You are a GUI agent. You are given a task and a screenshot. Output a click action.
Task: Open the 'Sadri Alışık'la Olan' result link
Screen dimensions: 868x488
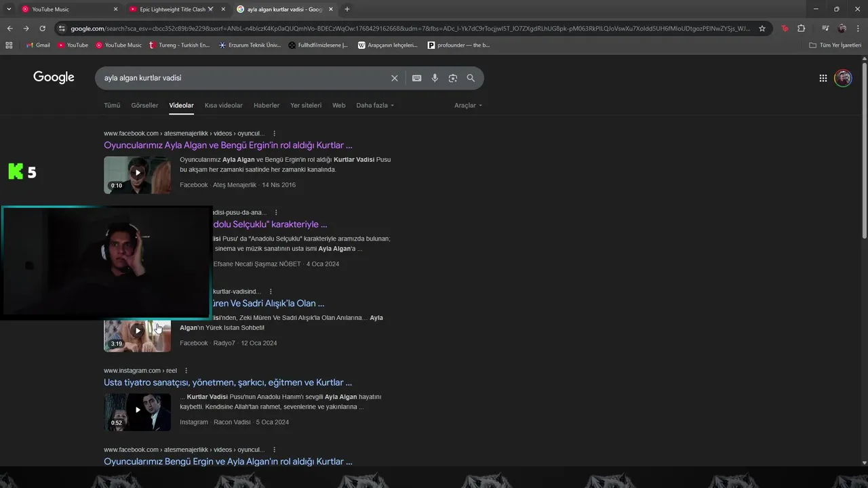pos(269,304)
